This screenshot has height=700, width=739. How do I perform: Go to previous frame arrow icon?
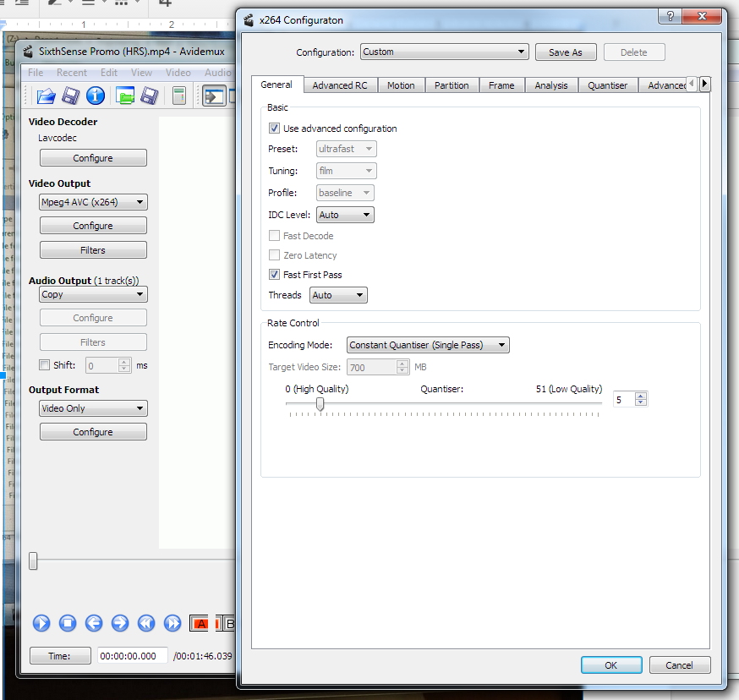click(94, 624)
